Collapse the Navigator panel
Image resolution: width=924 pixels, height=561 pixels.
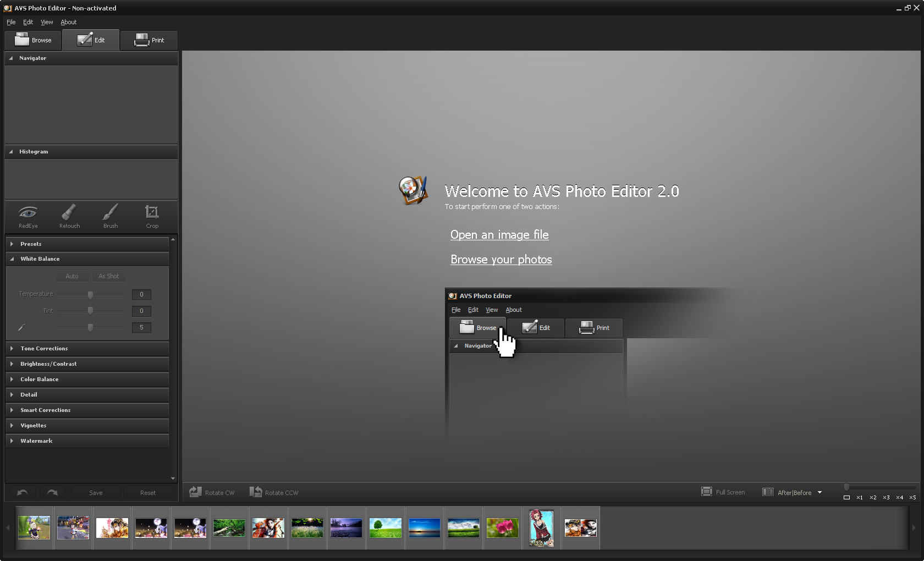tap(11, 58)
